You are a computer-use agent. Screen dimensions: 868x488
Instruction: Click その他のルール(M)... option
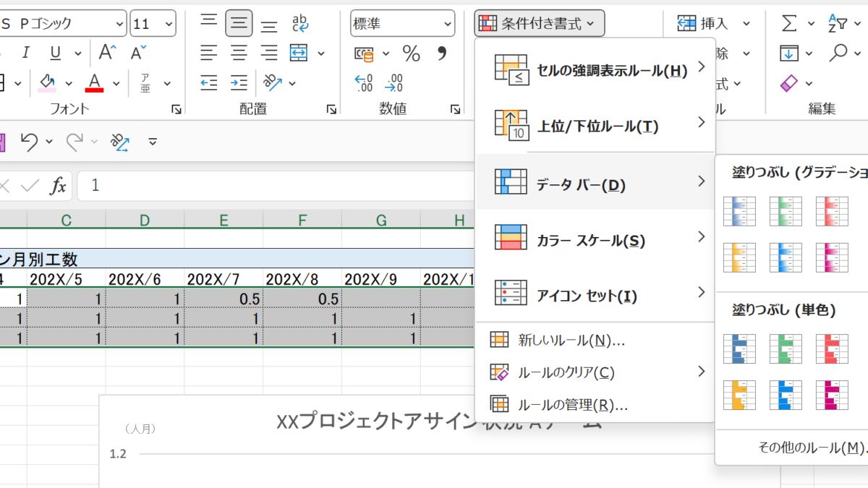pos(810,448)
